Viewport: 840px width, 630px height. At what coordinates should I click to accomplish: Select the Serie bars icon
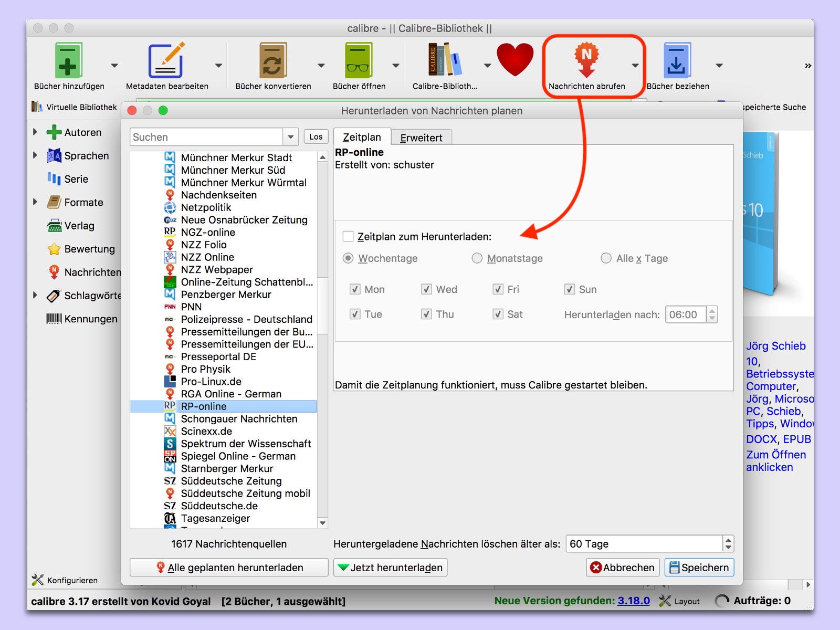54,179
